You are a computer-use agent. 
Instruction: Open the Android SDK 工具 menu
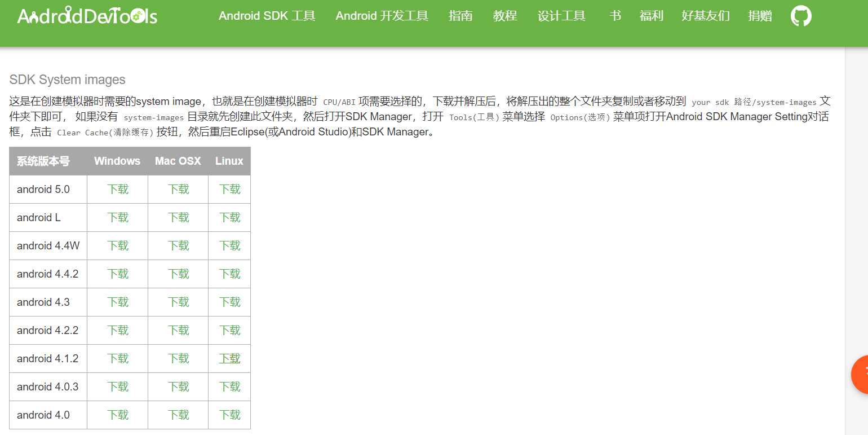click(267, 16)
